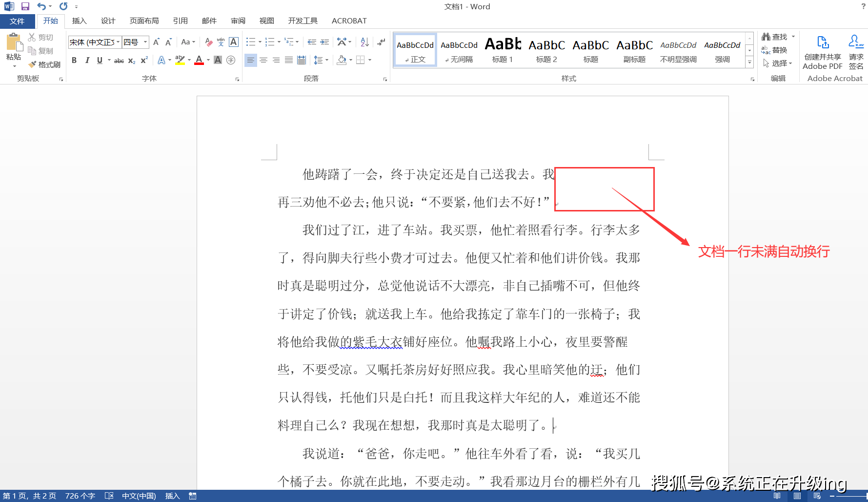Image resolution: width=868 pixels, height=502 pixels.
Task: Toggle strikethrough formatting
Action: pos(119,60)
